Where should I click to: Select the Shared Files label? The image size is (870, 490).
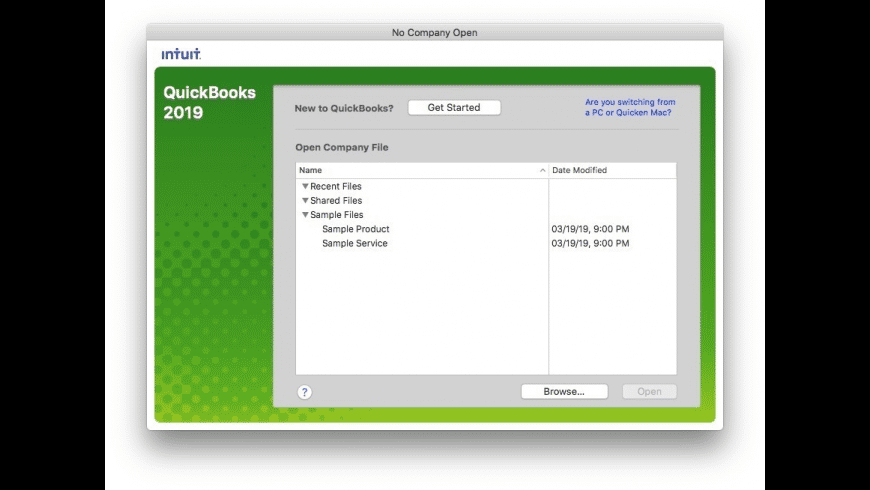[336, 200]
